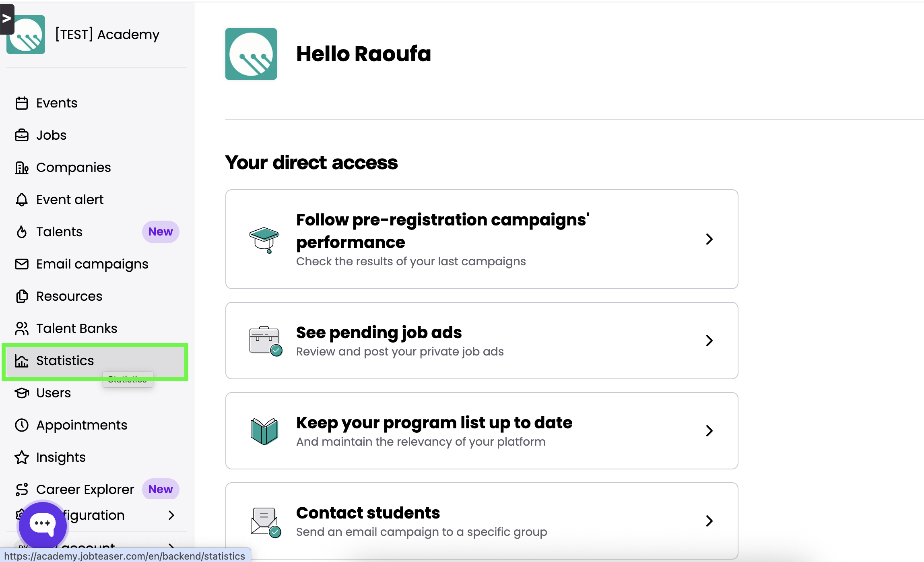Select Resources in the sidebar
This screenshot has height=562, width=924.
(69, 296)
